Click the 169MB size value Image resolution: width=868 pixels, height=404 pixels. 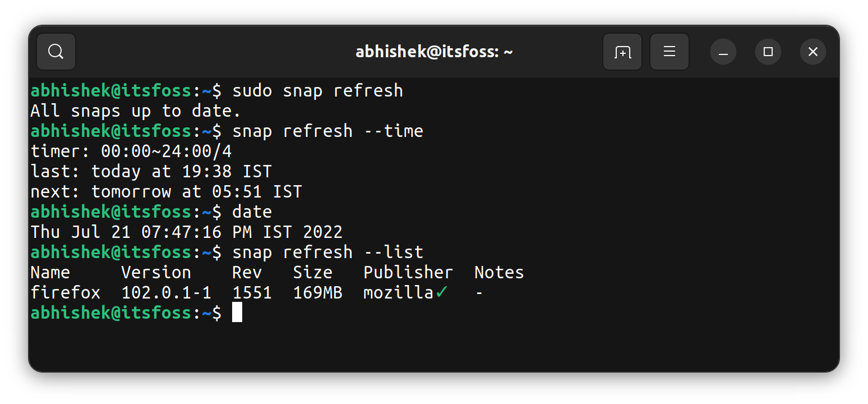(317, 292)
